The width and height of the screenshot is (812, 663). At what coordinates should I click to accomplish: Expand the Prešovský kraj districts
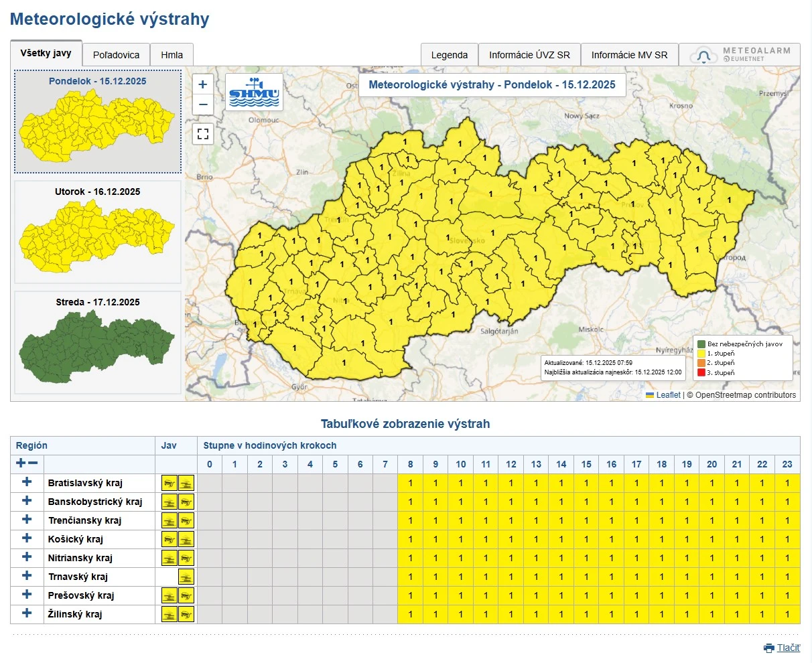click(x=27, y=595)
